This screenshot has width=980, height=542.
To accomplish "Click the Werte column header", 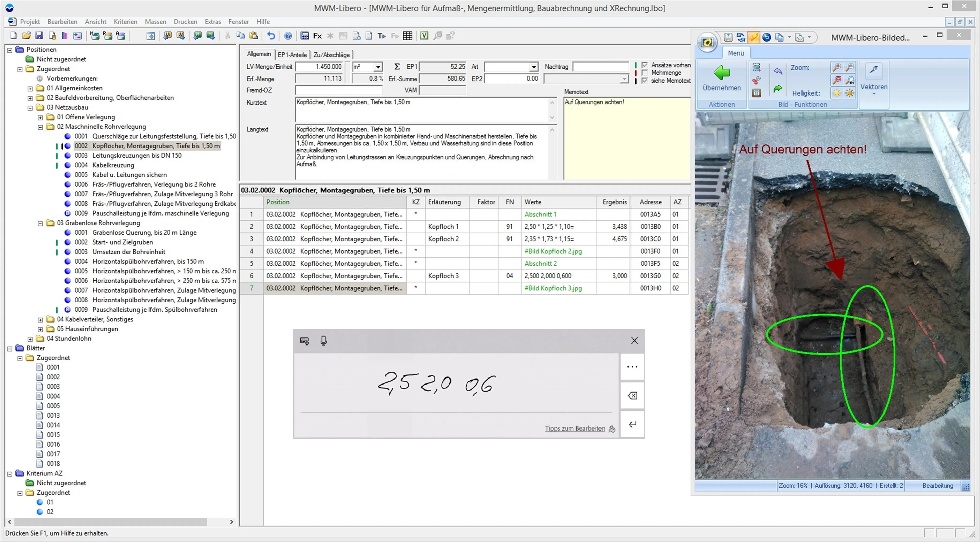I will tap(559, 202).
